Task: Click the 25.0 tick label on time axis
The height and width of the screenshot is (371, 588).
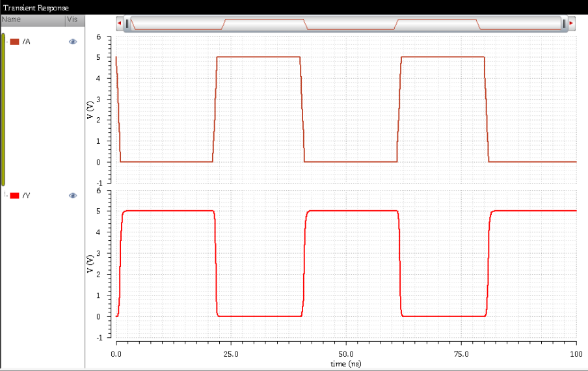Action: pos(231,354)
